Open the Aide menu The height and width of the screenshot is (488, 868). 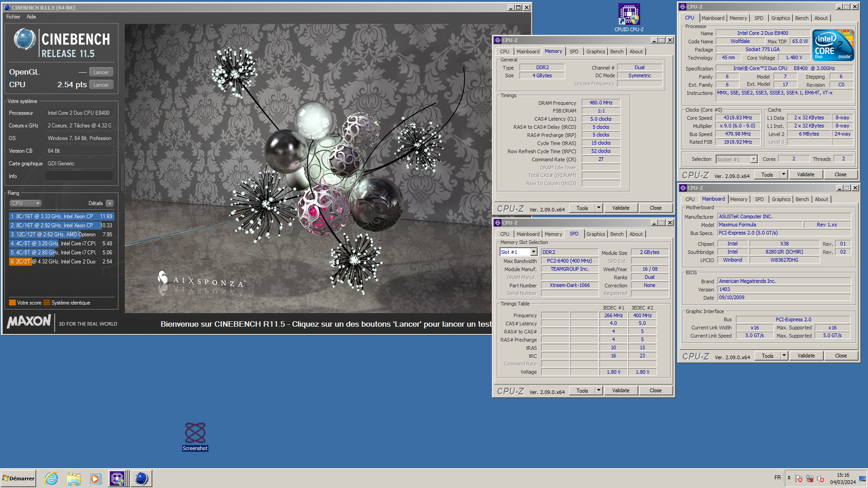coord(31,17)
